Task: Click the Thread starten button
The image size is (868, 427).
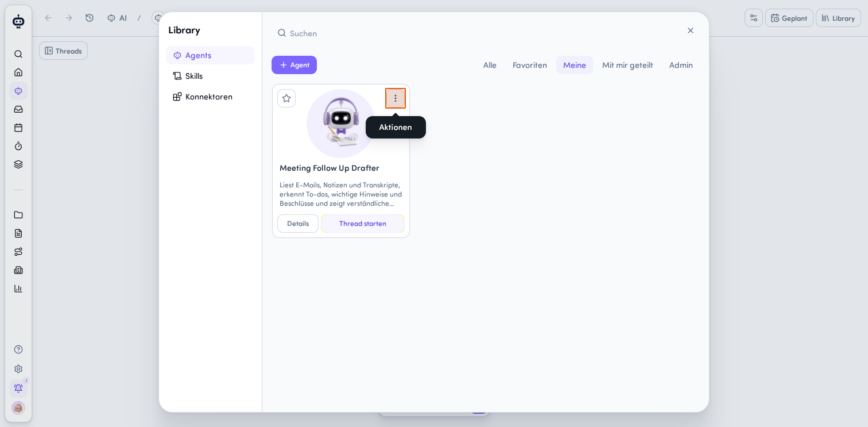Action: (x=363, y=224)
